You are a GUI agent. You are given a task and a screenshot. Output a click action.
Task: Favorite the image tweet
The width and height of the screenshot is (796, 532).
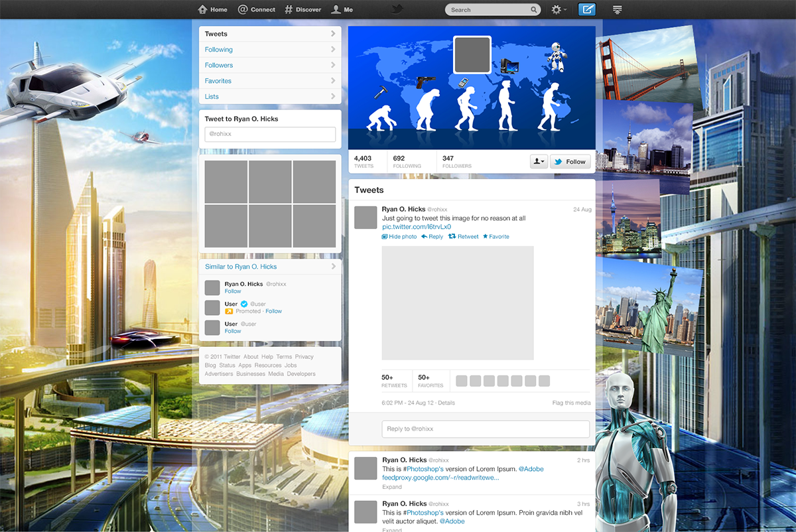(x=496, y=237)
